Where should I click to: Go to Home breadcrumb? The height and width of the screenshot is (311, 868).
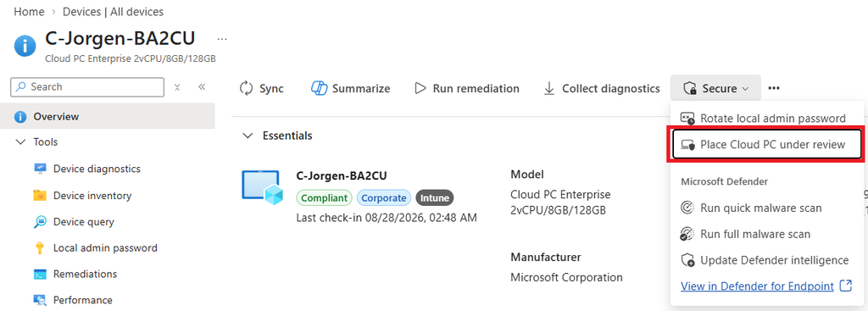29,12
